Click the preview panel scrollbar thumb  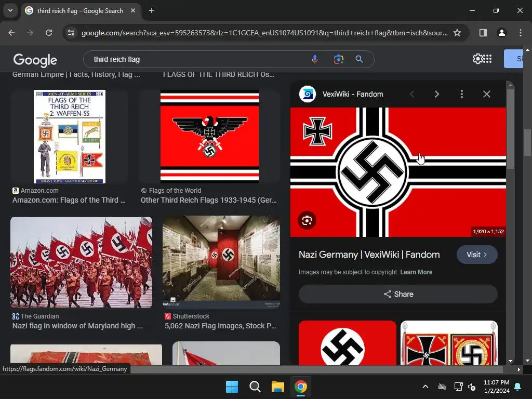(x=510, y=129)
